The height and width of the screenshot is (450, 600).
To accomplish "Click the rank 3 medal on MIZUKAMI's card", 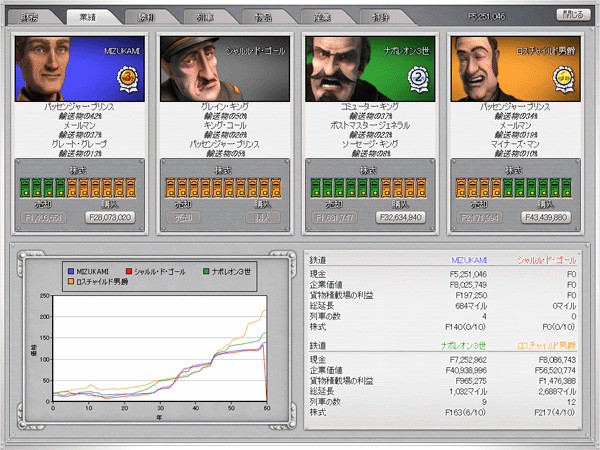I will pos(127,78).
